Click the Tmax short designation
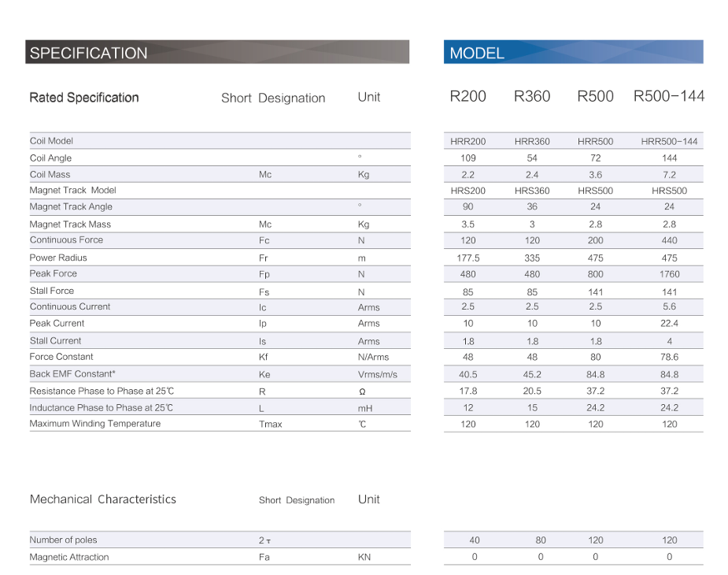Image resolution: width=728 pixels, height=575 pixels. pyautogui.click(x=270, y=425)
